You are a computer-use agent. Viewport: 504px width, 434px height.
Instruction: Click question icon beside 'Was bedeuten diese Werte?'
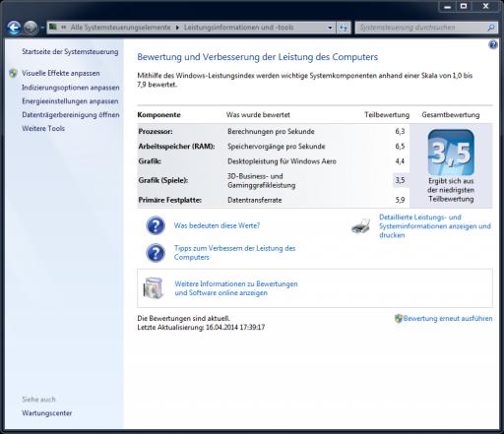point(156,225)
